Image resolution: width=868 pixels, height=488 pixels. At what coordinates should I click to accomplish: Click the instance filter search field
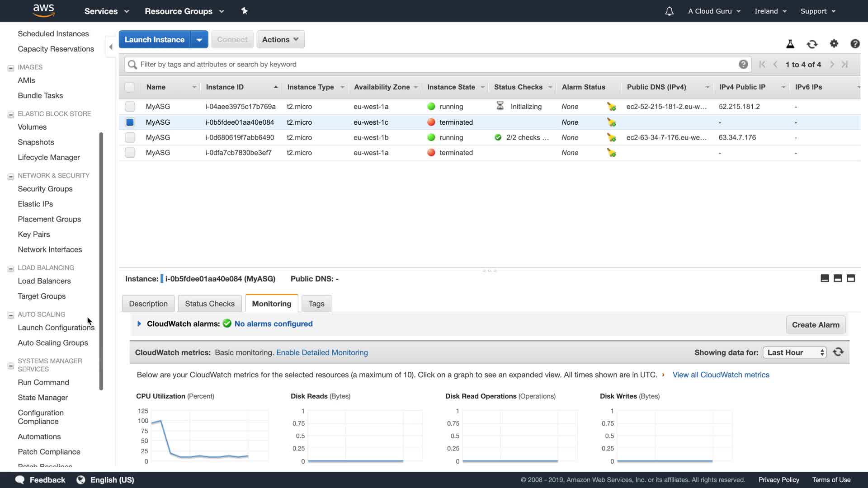[x=434, y=64]
